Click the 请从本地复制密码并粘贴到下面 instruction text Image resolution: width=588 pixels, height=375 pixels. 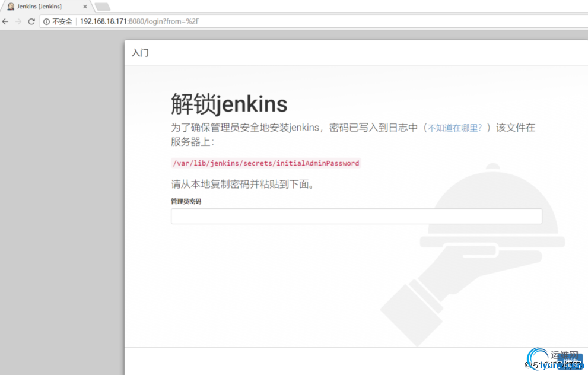[243, 184]
